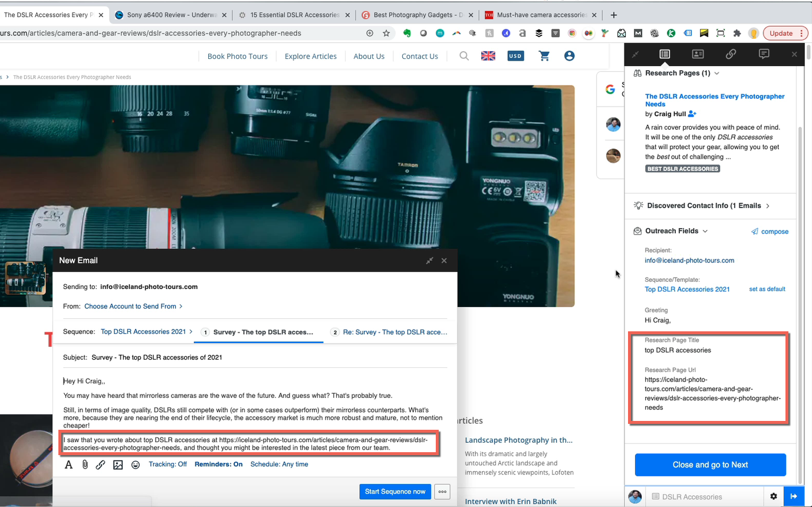This screenshot has height=507, width=812.
Task: Expand the Outreach Fields dropdown
Action: tap(705, 231)
